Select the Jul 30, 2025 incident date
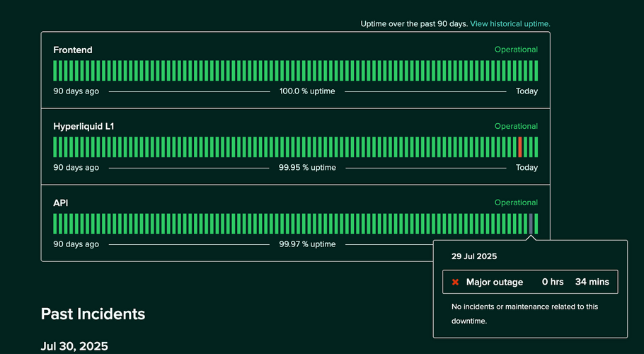 (x=74, y=346)
